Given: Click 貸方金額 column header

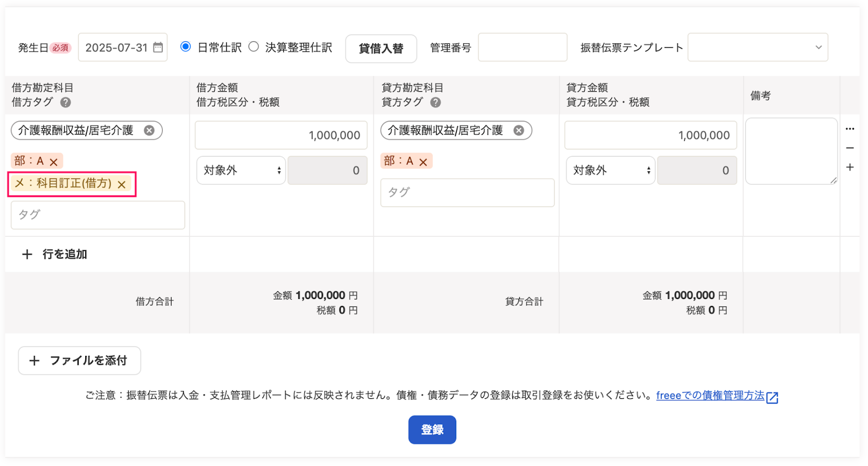Looking at the screenshot, I should coord(587,88).
